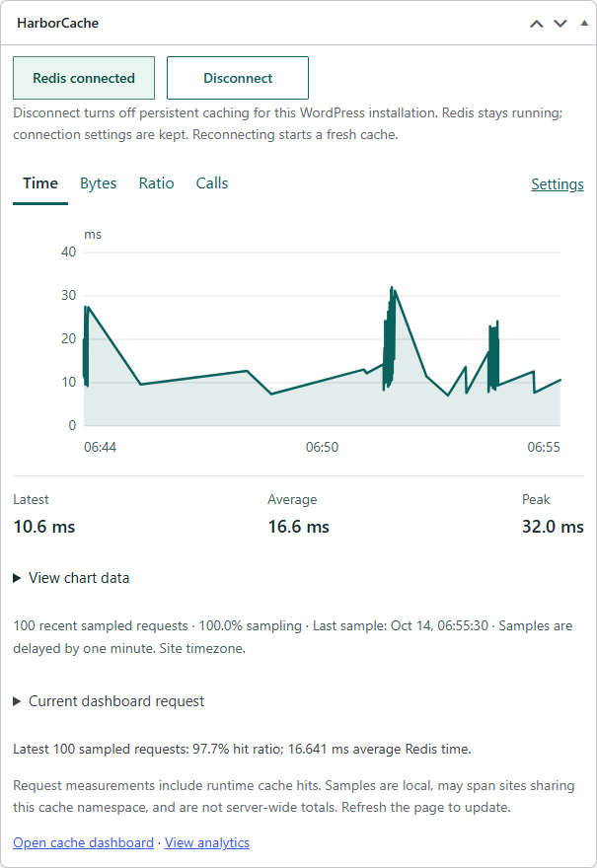This screenshot has width=597, height=868.
Task: Switch to the Ratio tab
Action: click(x=156, y=183)
